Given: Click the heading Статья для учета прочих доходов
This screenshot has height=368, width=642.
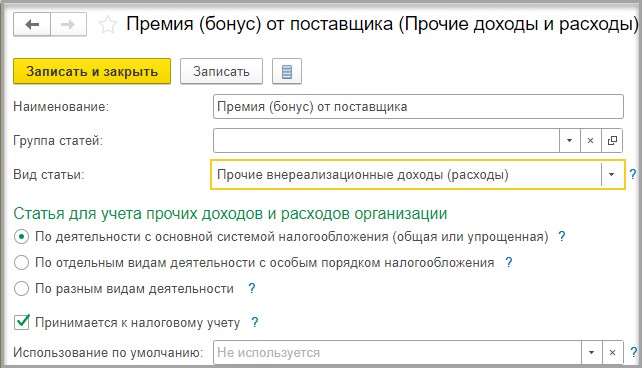Looking at the screenshot, I should pos(230,214).
